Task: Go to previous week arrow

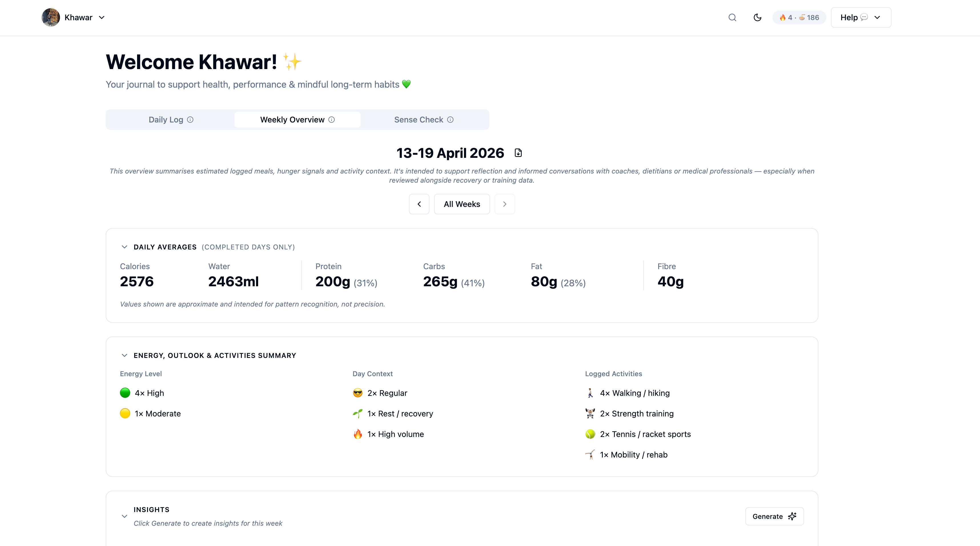Action: (419, 204)
